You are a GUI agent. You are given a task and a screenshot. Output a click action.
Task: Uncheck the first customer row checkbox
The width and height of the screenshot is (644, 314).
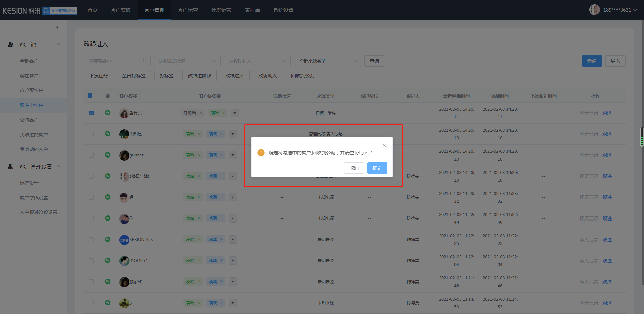(91, 113)
